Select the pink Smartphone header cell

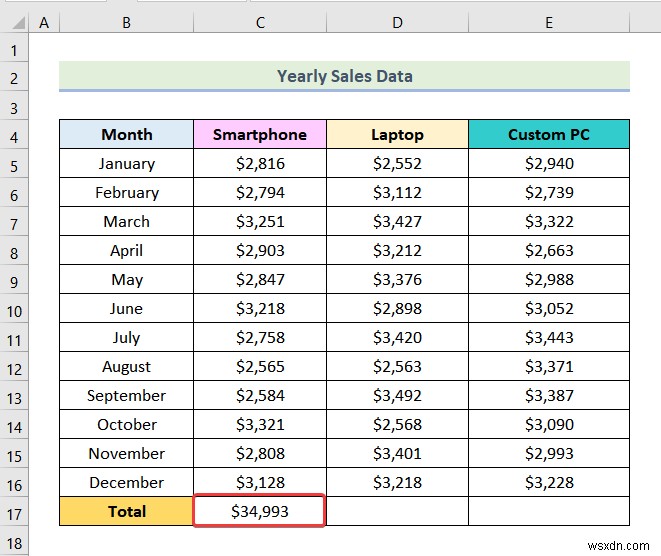[x=260, y=135]
